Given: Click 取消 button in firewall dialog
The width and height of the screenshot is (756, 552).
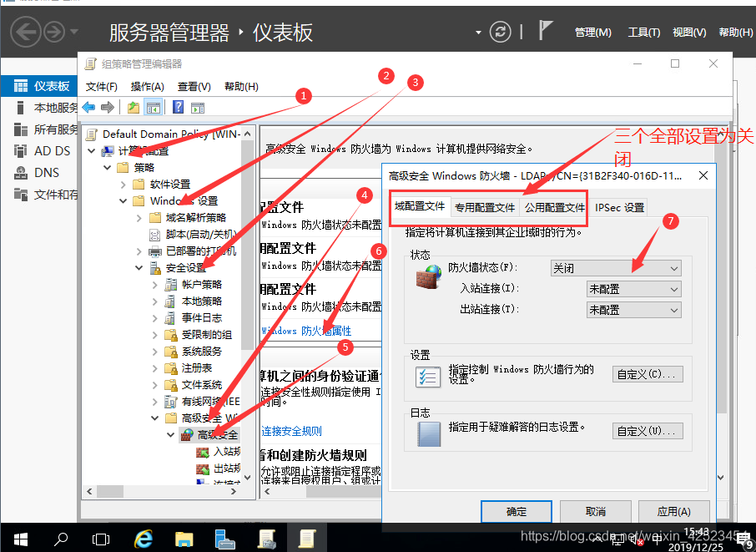Looking at the screenshot, I should click(x=596, y=511).
